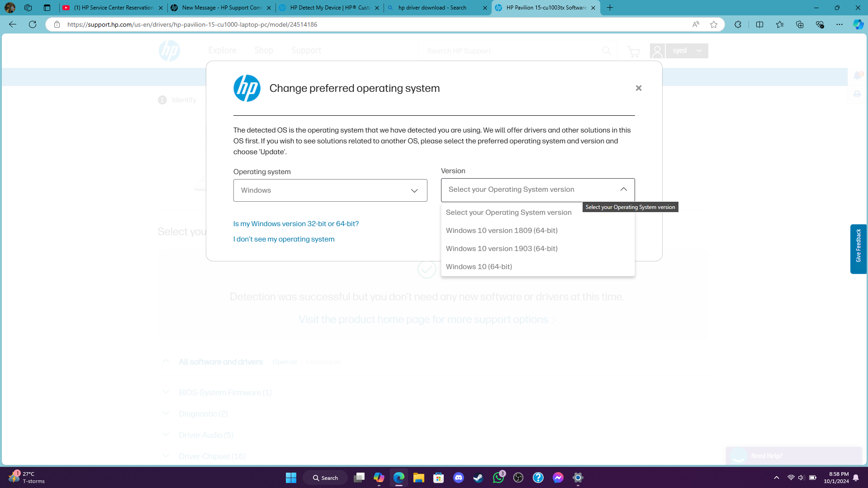Open Microsoft Store from taskbar
The height and width of the screenshot is (488, 868).
pos(438,478)
